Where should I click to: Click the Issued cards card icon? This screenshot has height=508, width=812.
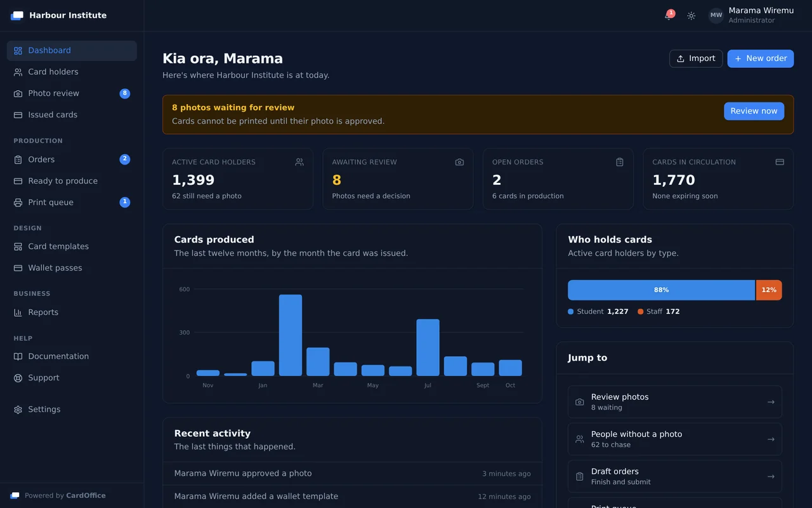tap(18, 115)
